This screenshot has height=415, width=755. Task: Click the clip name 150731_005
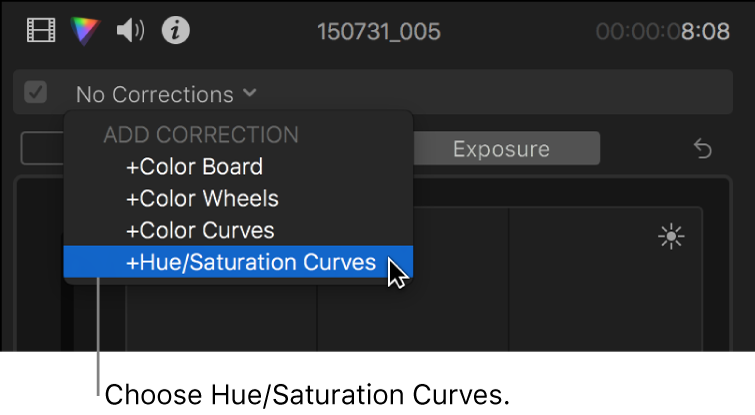coord(378,32)
